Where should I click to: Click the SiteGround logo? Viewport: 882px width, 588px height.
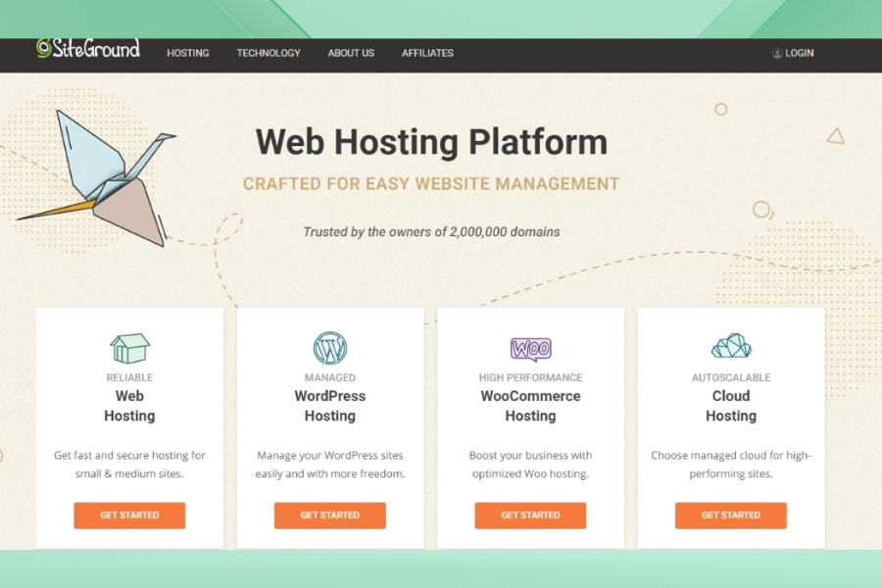point(88,49)
